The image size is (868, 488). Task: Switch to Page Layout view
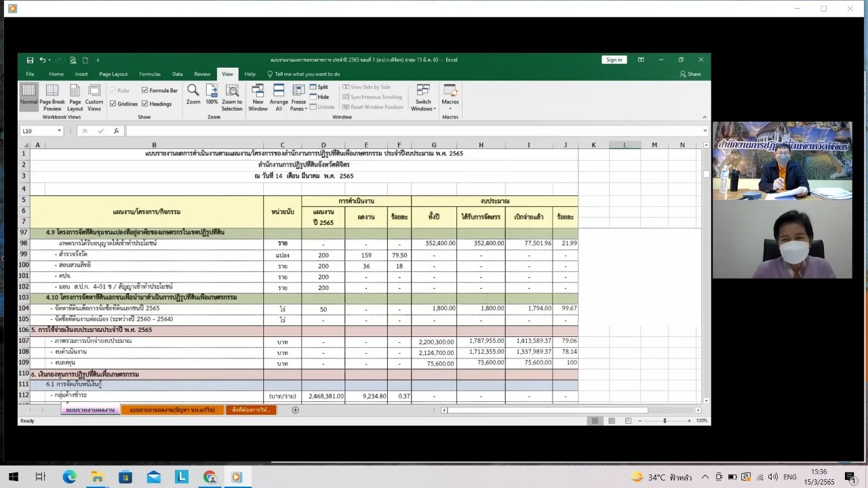pyautogui.click(x=75, y=98)
